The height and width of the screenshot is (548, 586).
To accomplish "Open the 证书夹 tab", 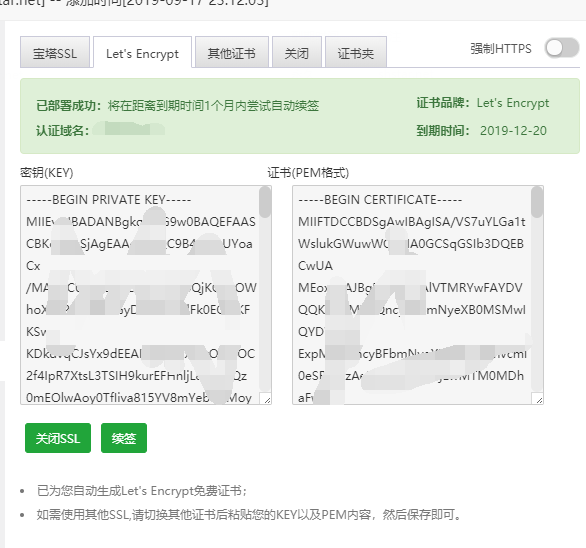I will click(356, 52).
